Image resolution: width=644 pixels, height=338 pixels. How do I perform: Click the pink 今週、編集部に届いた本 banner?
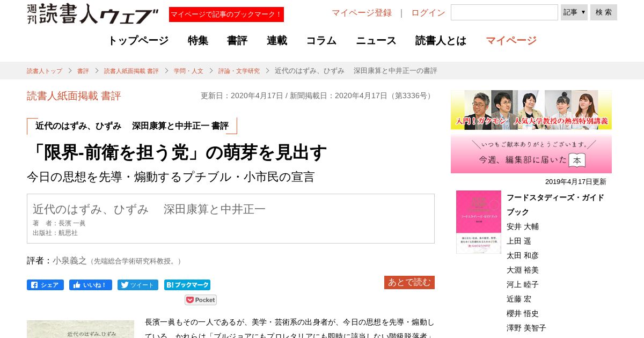click(531, 154)
